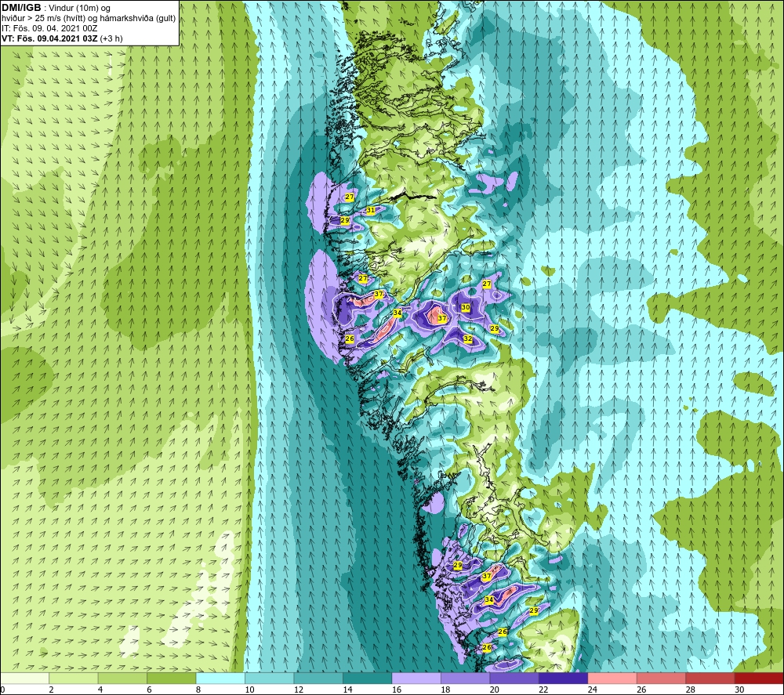Click the legend scale number 8

[x=198, y=690]
